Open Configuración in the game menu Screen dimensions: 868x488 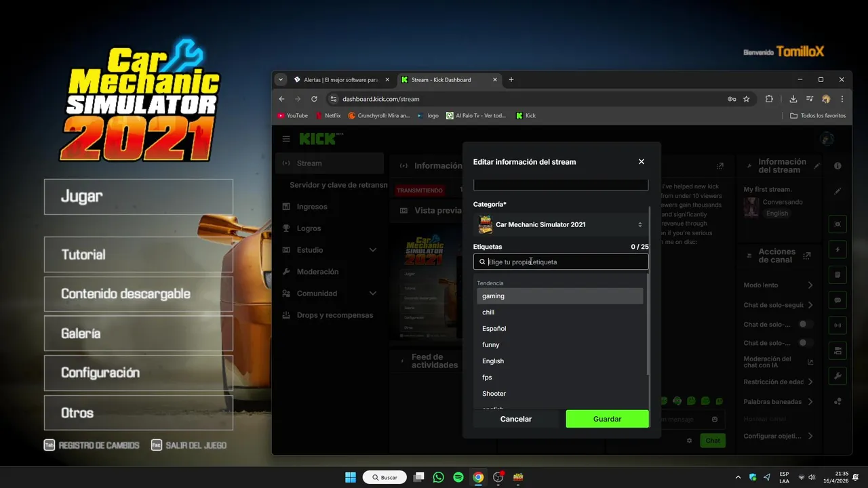[138, 373]
